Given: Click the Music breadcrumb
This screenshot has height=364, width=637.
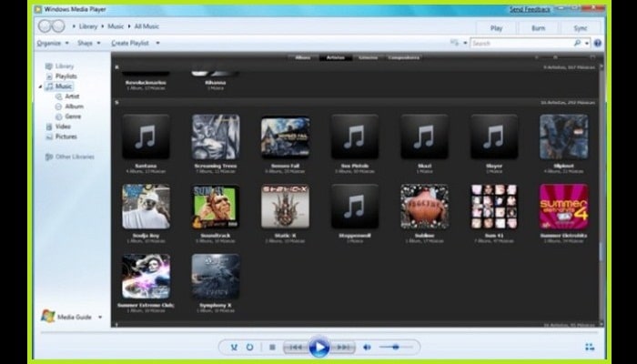Looking at the screenshot, I should click(116, 26).
